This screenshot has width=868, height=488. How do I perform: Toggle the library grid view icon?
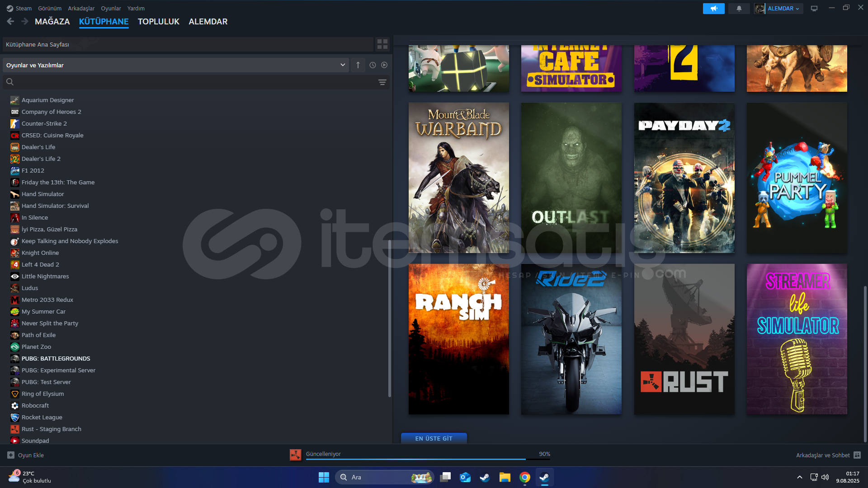pos(382,44)
